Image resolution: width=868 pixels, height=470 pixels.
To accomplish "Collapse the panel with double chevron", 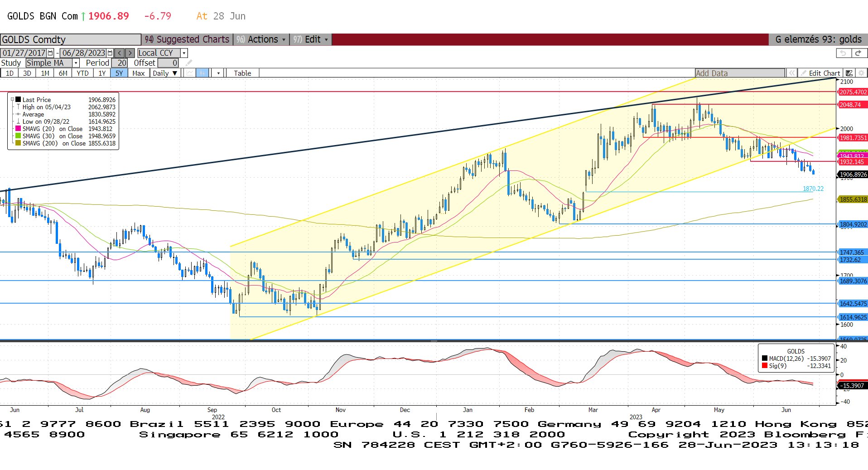I will (x=791, y=73).
